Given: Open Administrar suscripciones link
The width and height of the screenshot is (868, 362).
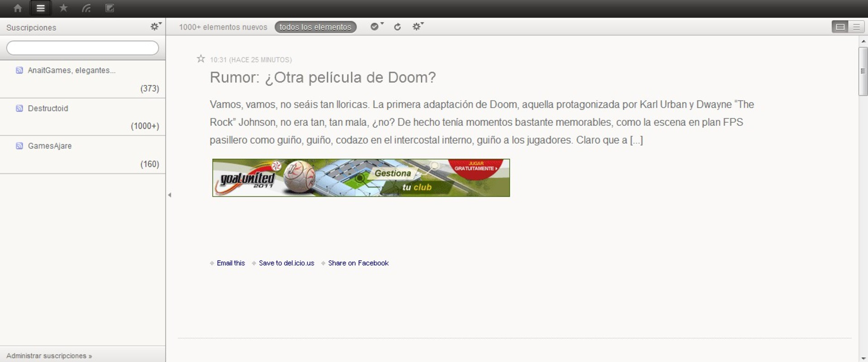Looking at the screenshot, I should [49, 356].
